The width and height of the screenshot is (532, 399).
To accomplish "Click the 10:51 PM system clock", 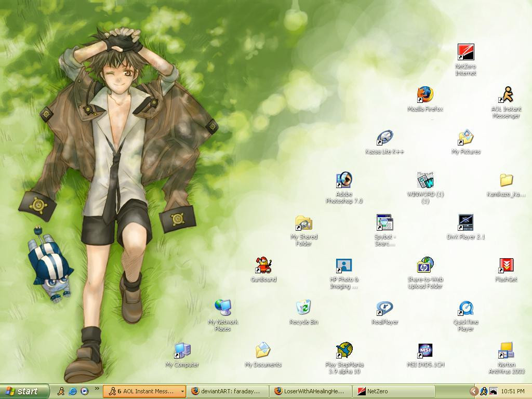I will point(512,392).
